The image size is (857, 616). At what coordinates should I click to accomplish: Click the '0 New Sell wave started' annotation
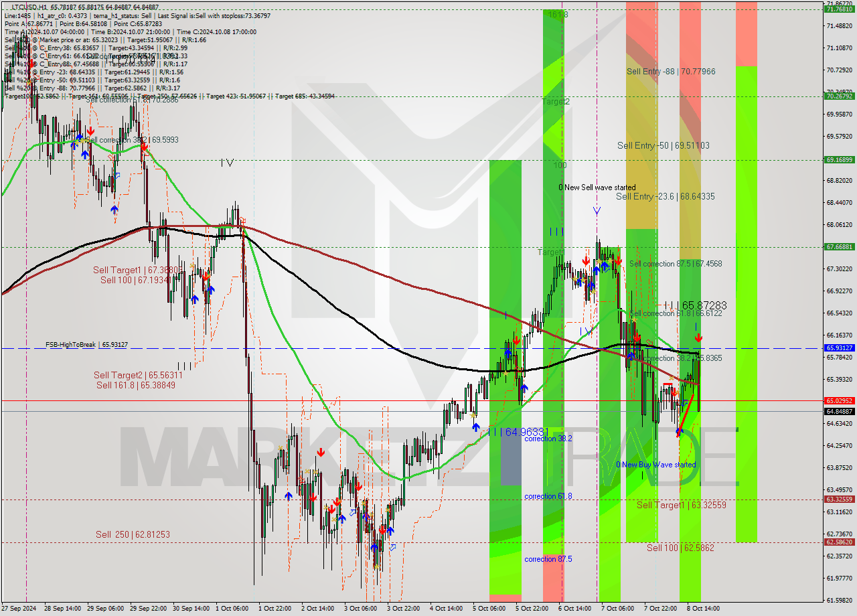[x=597, y=187]
